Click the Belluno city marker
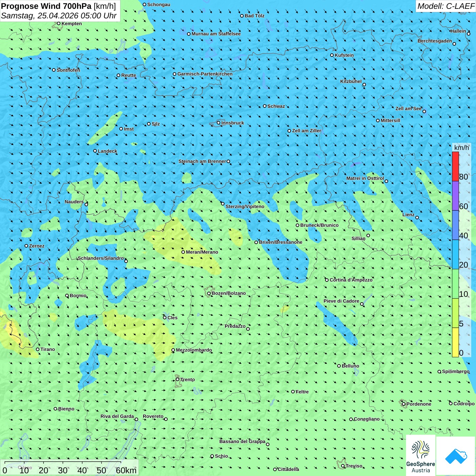The width and height of the screenshot is (476, 476). click(339, 366)
